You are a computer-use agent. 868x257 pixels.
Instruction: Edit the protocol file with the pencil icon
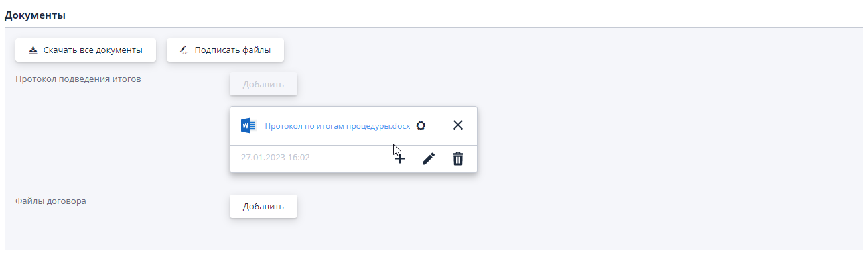[429, 159]
